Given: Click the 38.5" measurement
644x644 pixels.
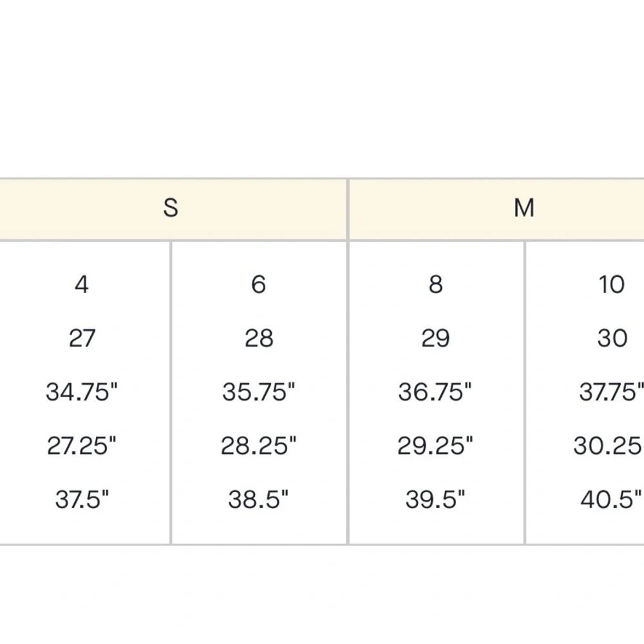Looking at the screenshot, I should tap(258, 500).
